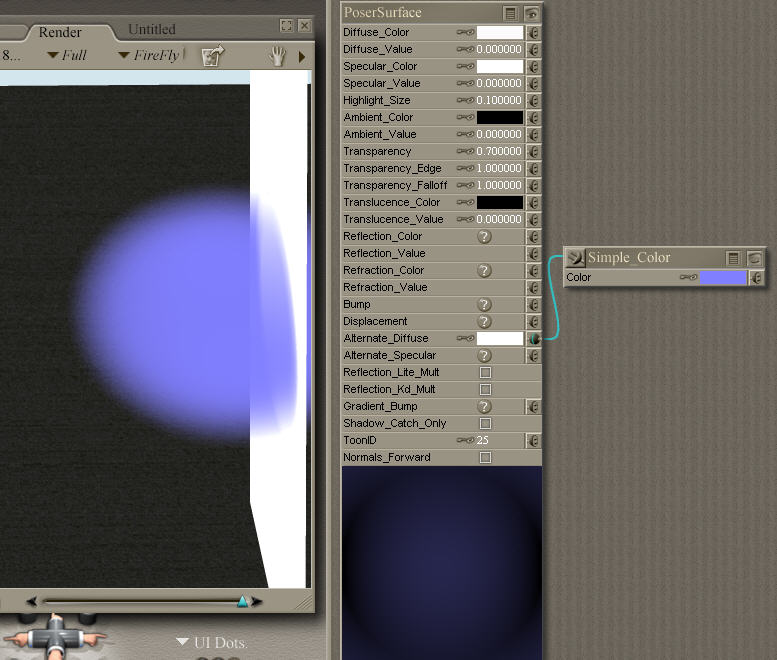Click the Alternate_Specular question mark button
777x660 pixels.
coord(485,355)
